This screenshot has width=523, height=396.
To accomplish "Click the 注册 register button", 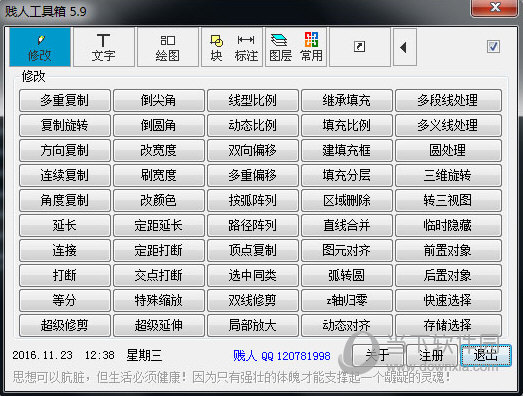I will pyautogui.click(x=432, y=355).
